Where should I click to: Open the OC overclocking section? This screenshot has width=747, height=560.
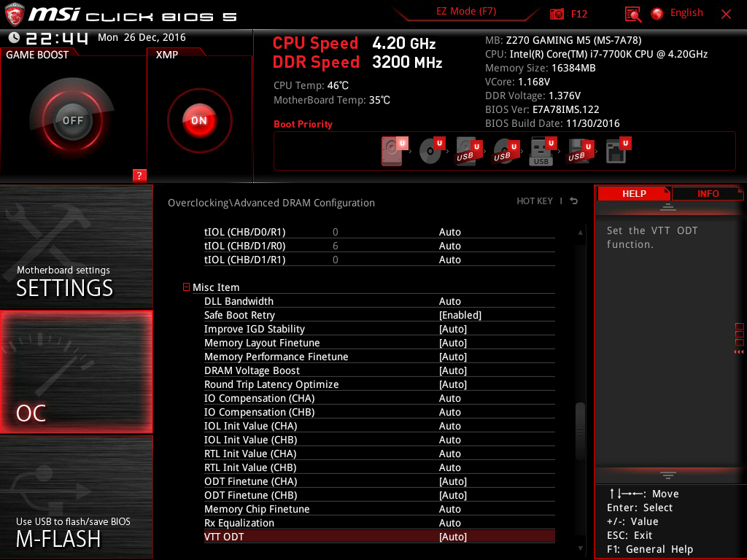tap(76, 373)
